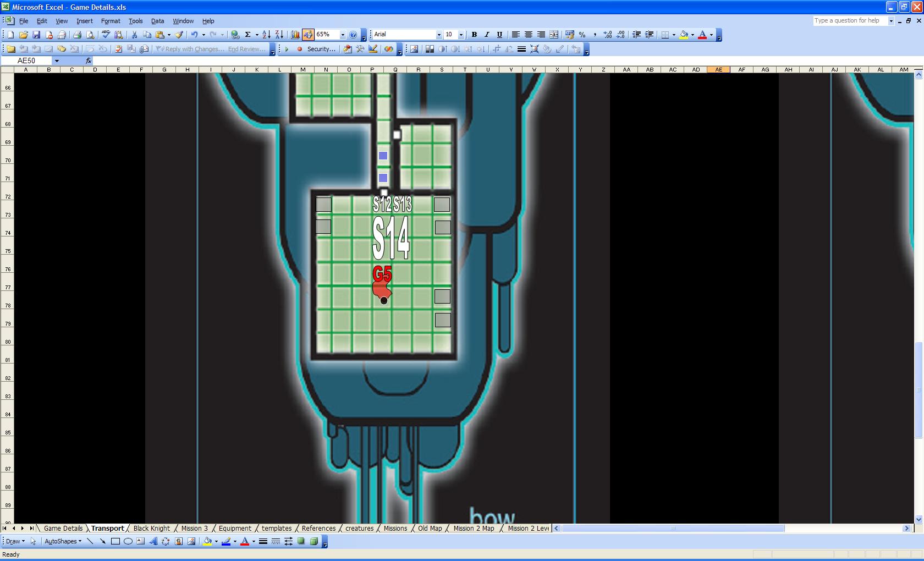Viewport: 924px width, 561px height.
Task: Click the AutoSum sigma icon
Action: click(248, 35)
